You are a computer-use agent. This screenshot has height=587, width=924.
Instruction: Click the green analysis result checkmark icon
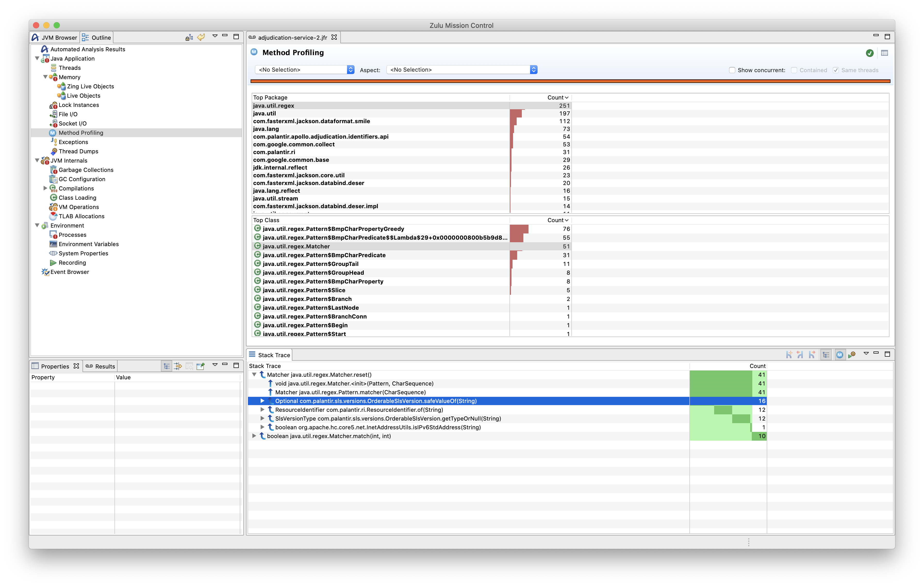pos(870,53)
